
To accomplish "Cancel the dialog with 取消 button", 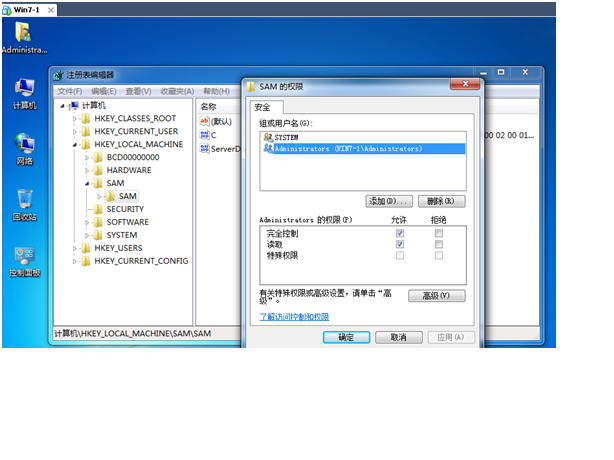I will tap(399, 337).
